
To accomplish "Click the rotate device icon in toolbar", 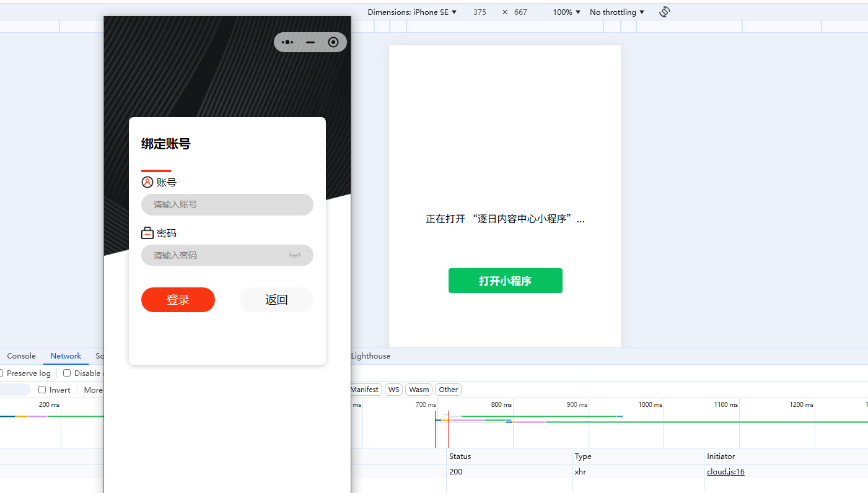I will 665,12.
